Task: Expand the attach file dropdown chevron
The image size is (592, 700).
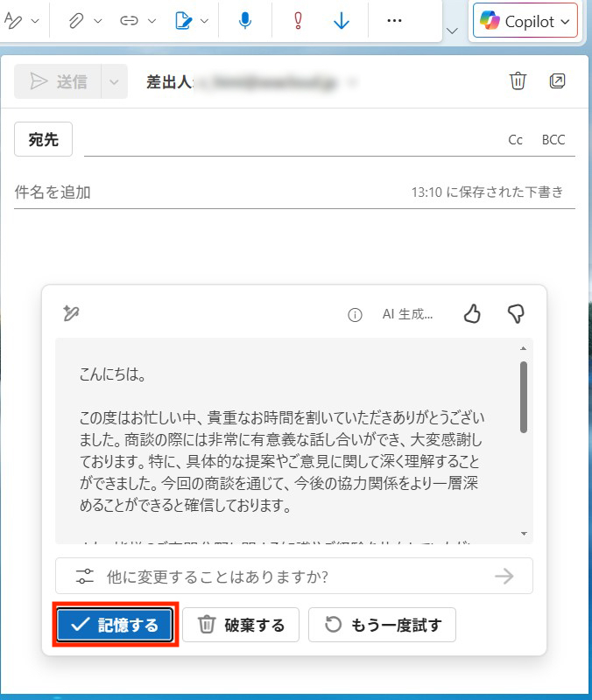Action: 98,21
